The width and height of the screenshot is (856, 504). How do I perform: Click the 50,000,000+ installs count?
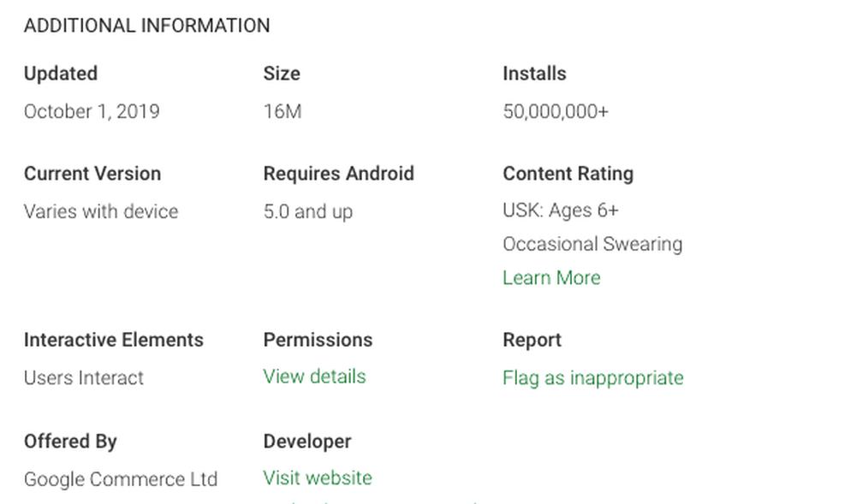[556, 112]
